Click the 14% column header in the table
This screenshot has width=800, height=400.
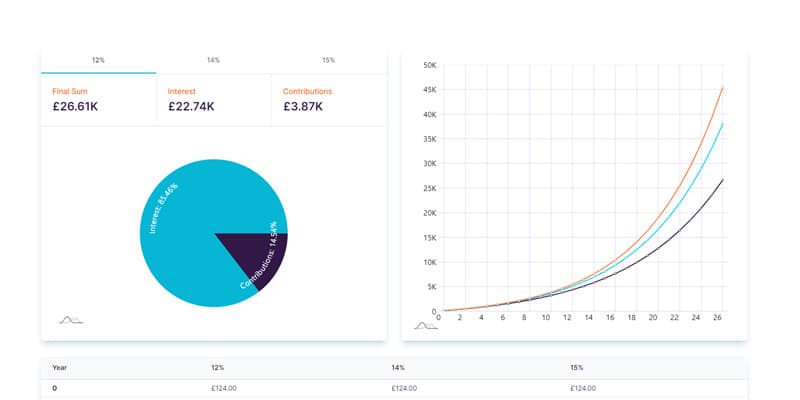pos(398,368)
